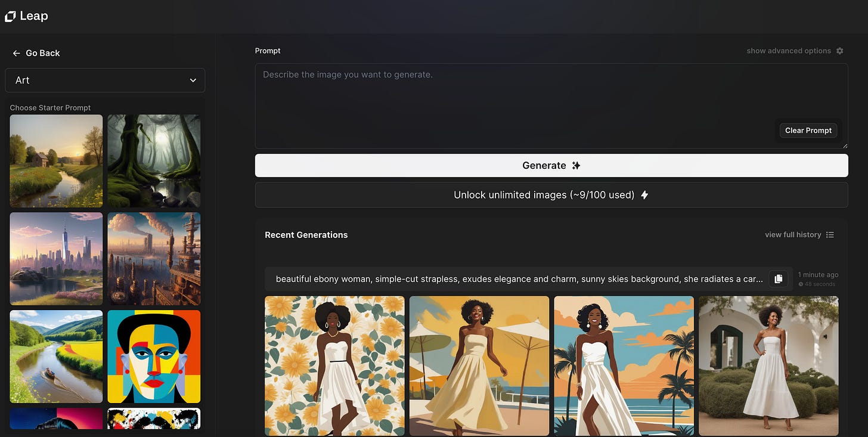Click the Go Back link
Image resolution: width=868 pixels, height=437 pixels.
click(43, 53)
